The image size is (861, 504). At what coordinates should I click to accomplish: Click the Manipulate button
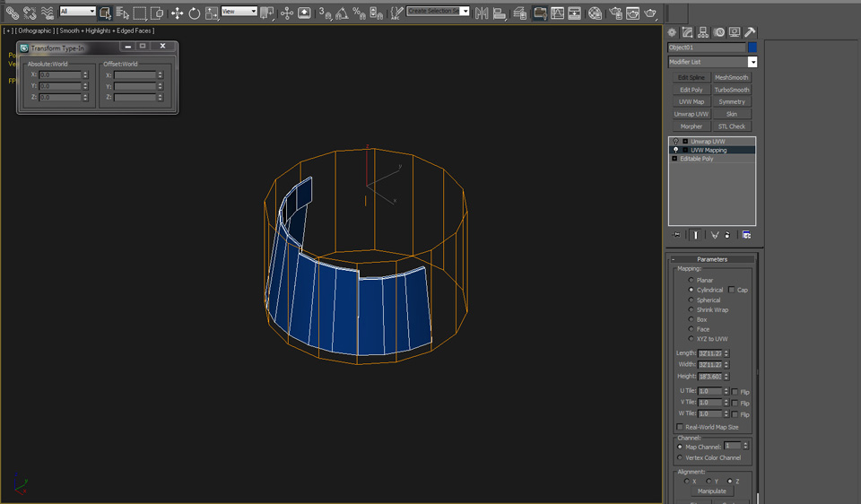(712, 491)
